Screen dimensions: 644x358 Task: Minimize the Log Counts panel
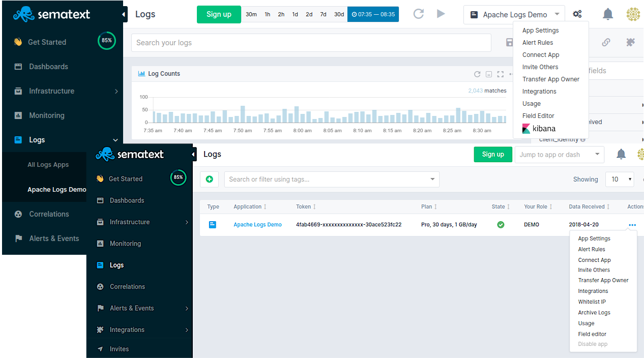[x=489, y=74]
